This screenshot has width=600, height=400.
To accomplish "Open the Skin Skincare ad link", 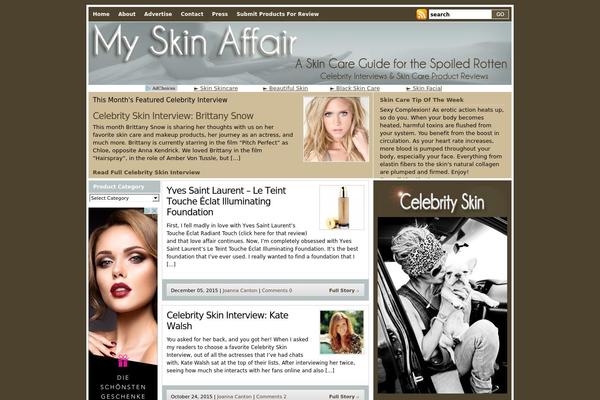I will point(216,88).
